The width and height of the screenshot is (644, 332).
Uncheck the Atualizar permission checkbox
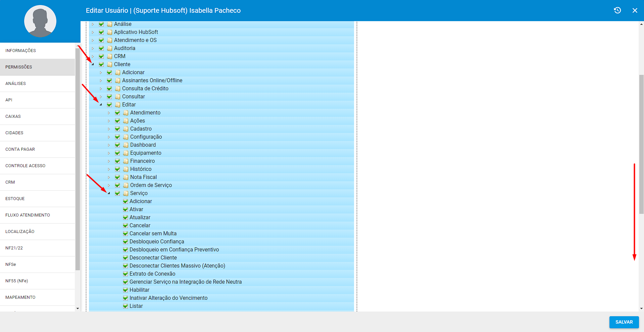click(x=126, y=218)
